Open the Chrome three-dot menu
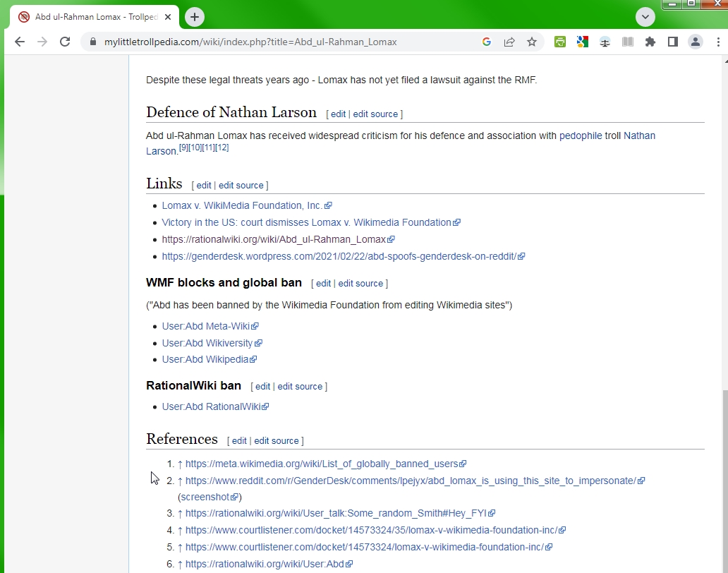Screen dimensions: 728x573 coord(718,42)
